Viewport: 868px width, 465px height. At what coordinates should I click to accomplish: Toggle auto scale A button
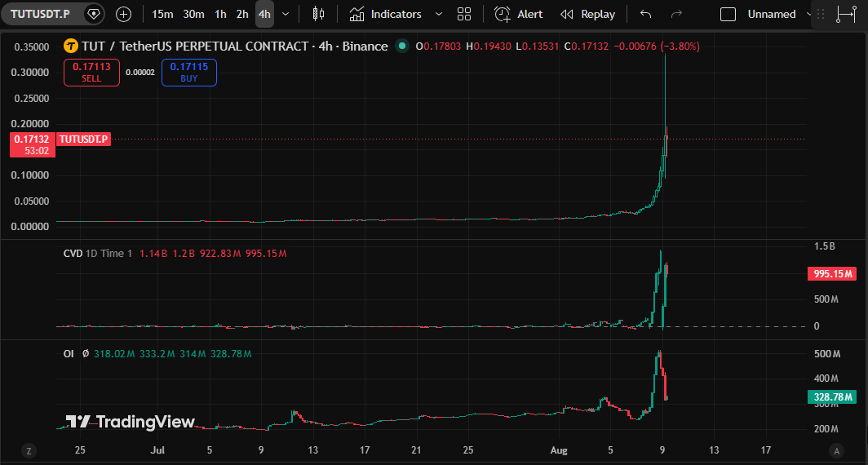[836, 450]
